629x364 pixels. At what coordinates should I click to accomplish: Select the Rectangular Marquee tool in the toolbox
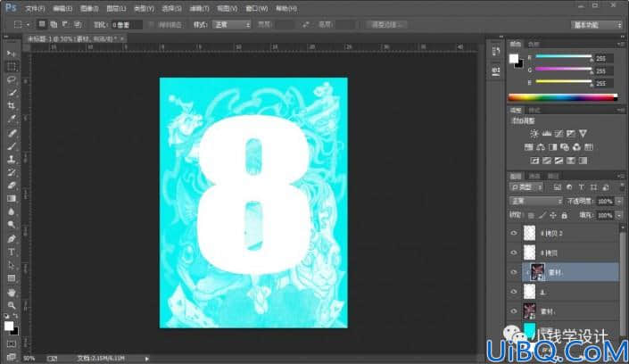pos(12,67)
